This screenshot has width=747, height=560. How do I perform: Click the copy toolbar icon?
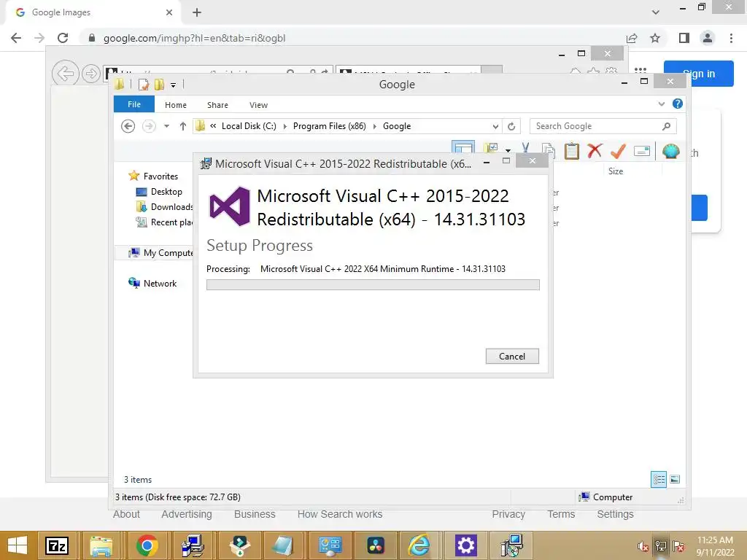(549, 151)
